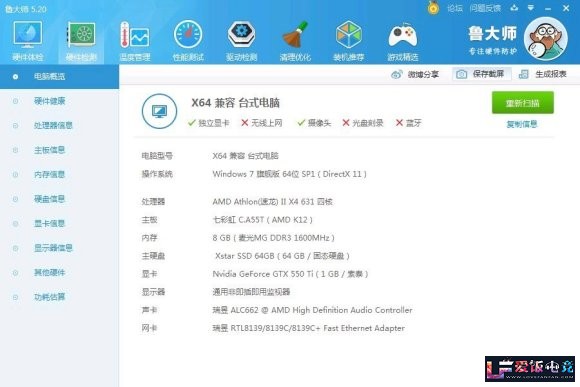Click the Windows 7 旗舰版 64位 SP1 value
This screenshot has height=387, width=580.
289,174
